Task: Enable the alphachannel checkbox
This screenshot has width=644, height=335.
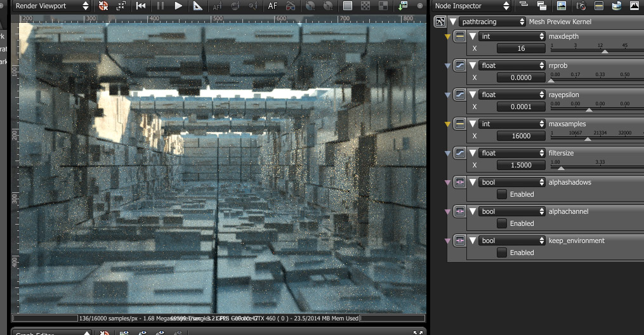Action: coord(502,223)
